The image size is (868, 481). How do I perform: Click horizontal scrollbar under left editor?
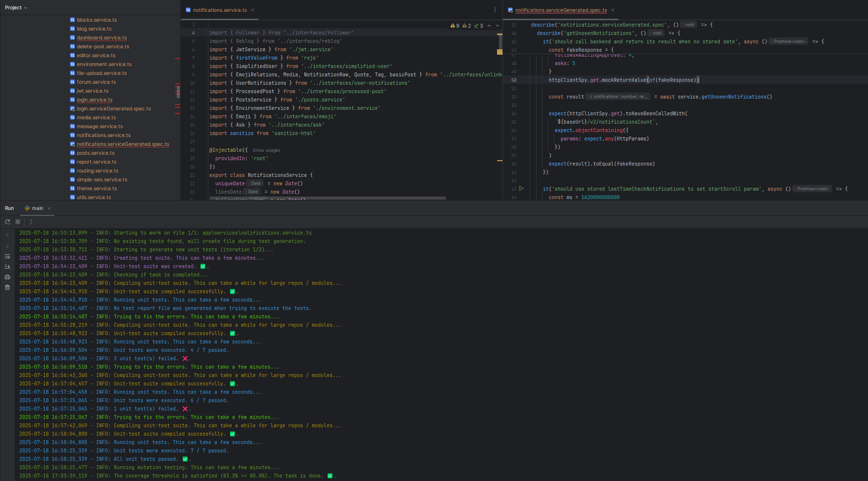[x=328, y=198]
